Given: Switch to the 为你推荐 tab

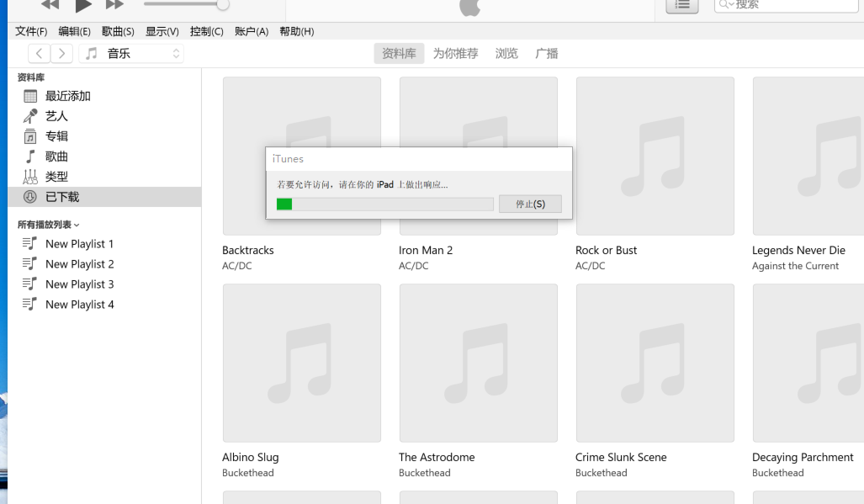Looking at the screenshot, I should point(456,54).
